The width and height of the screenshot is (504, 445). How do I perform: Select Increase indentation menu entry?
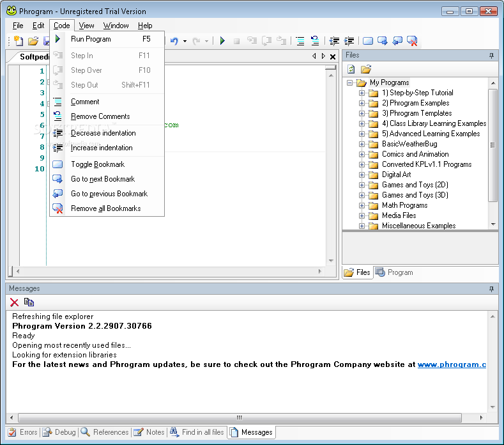[107, 148]
